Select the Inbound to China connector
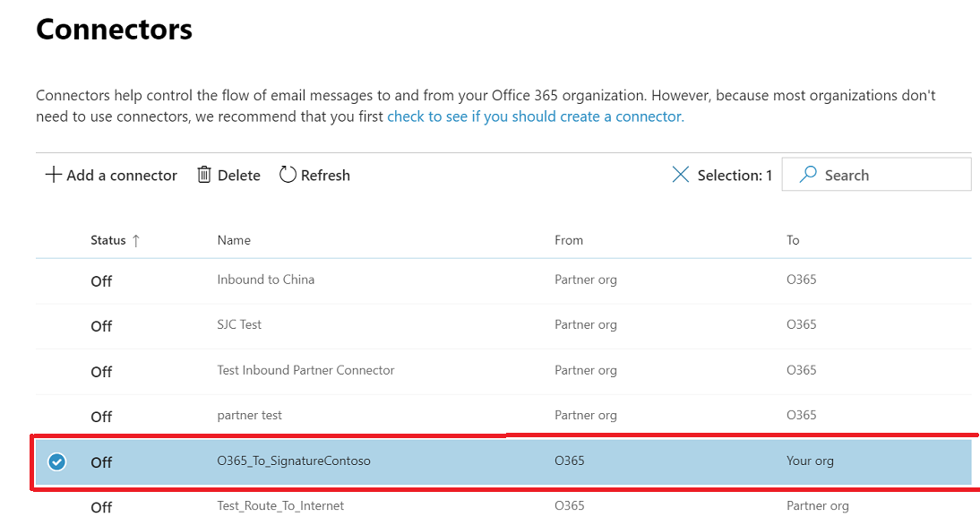 click(x=265, y=280)
